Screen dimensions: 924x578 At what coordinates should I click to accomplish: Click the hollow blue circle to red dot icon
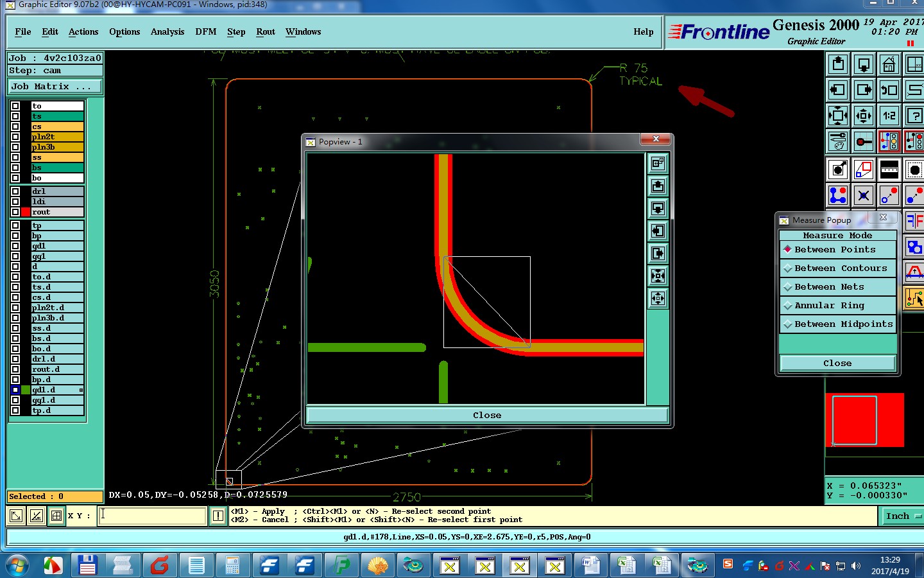(x=889, y=195)
